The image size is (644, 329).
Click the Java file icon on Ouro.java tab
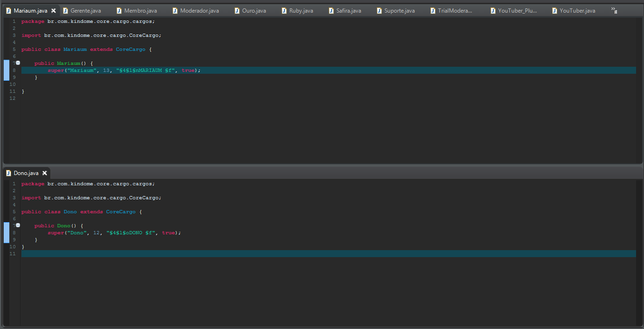pyautogui.click(x=237, y=11)
